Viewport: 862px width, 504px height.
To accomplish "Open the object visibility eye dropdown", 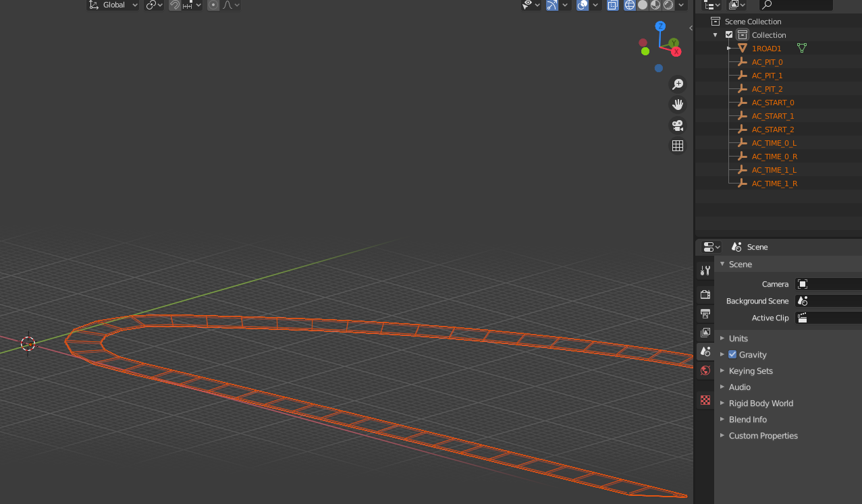I will (x=531, y=5).
